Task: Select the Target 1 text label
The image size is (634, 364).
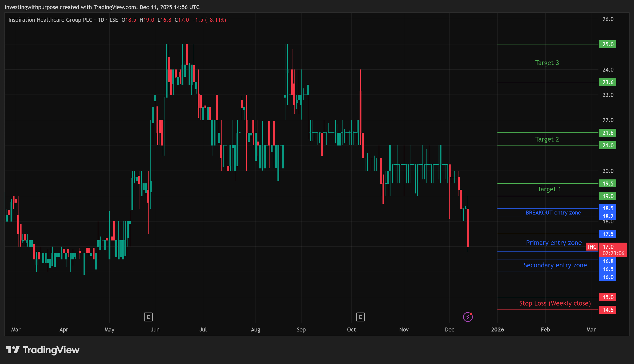Action: click(549, 189)
